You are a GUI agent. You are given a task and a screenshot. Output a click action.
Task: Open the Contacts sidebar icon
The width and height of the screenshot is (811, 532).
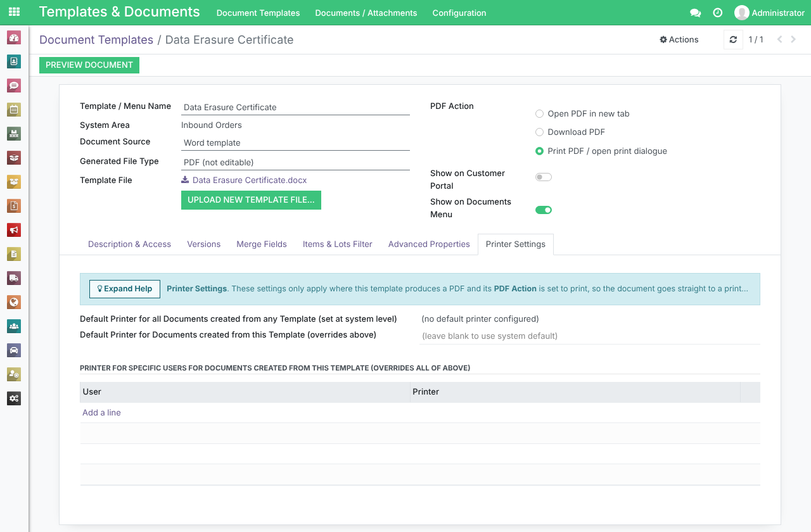(14, 61)
